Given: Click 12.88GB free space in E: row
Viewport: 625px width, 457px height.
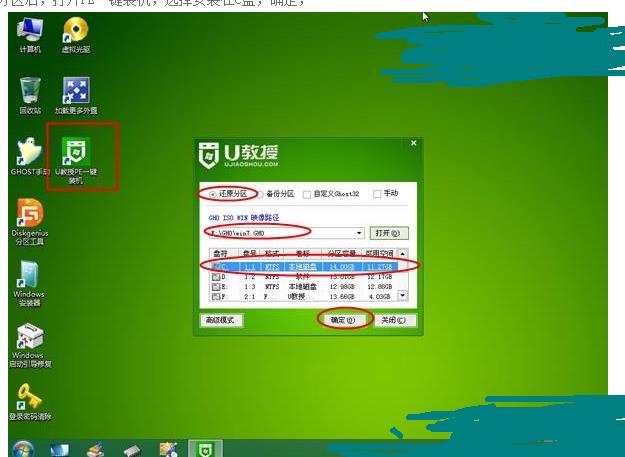Looking at the screenshot, I should tap(379, 287).
